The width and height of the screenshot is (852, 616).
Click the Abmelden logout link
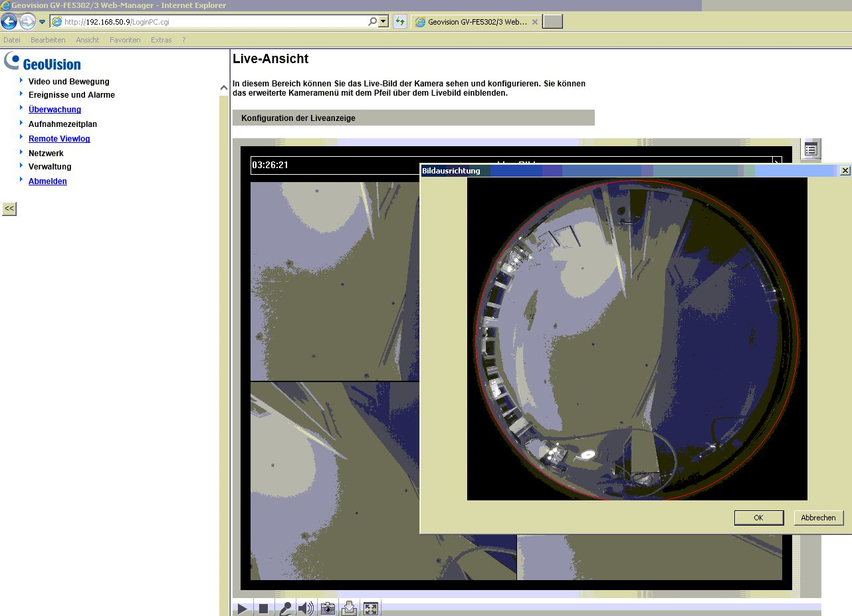click(x=48, y=181)
